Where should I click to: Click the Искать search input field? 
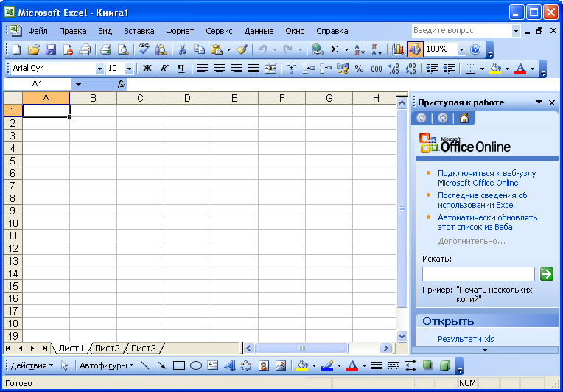(x=478, y=274)
